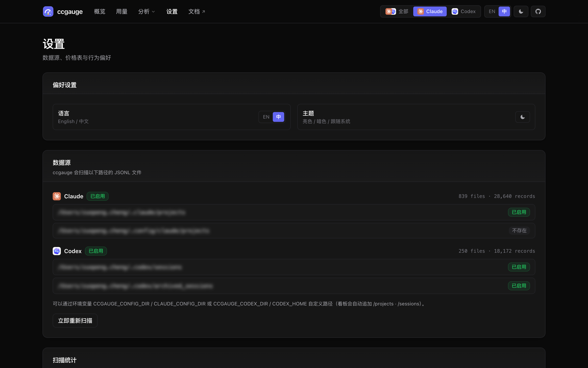588x368 pixels.
Task: Click 数据源、价格表与行为偏好 subtitle
Action: (77, 58)
